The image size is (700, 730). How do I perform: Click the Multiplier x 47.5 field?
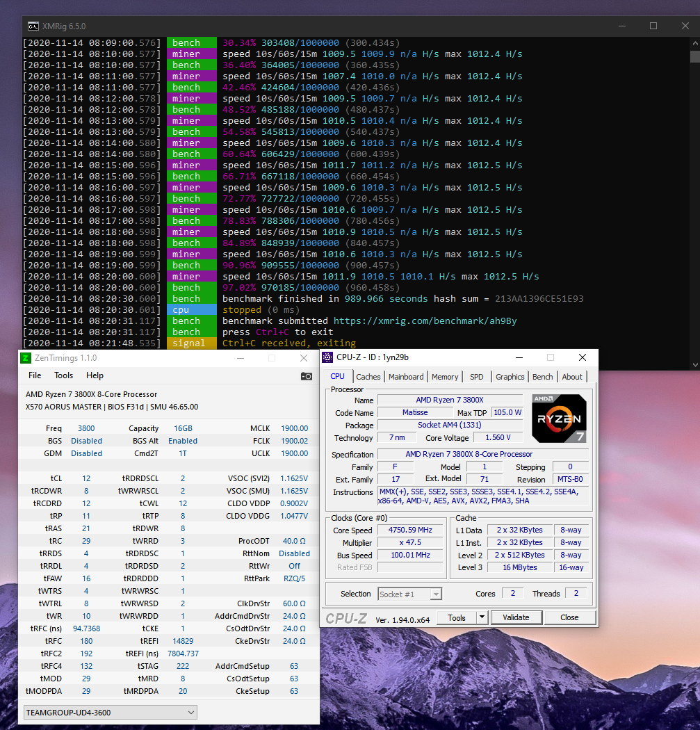[410, 542]
